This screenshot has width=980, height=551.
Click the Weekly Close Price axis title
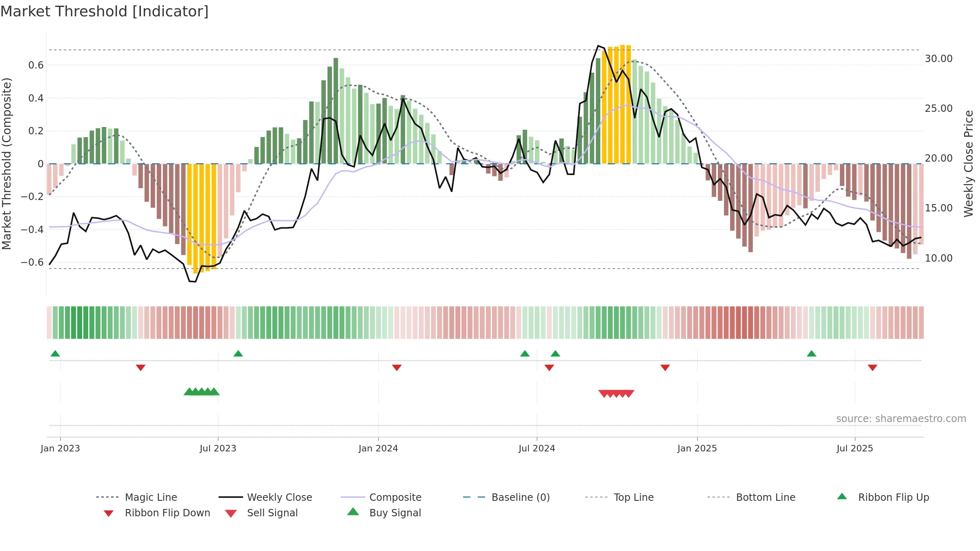point(969,164)
